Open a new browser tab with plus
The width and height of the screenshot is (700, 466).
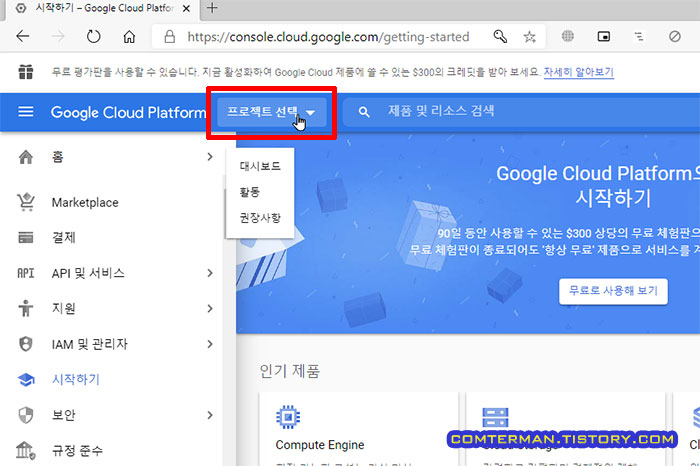(x=212, y=8)
